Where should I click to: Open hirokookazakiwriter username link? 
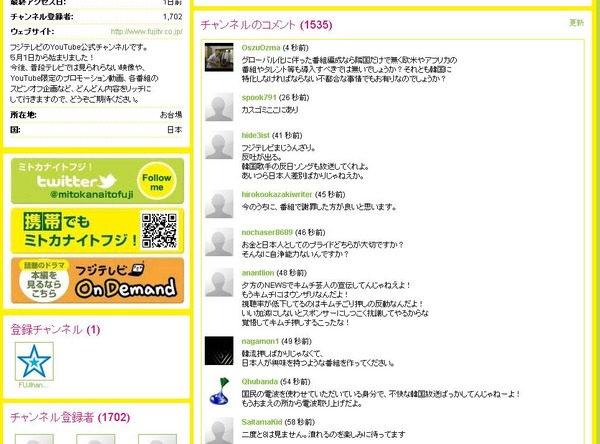pos(277,194)
